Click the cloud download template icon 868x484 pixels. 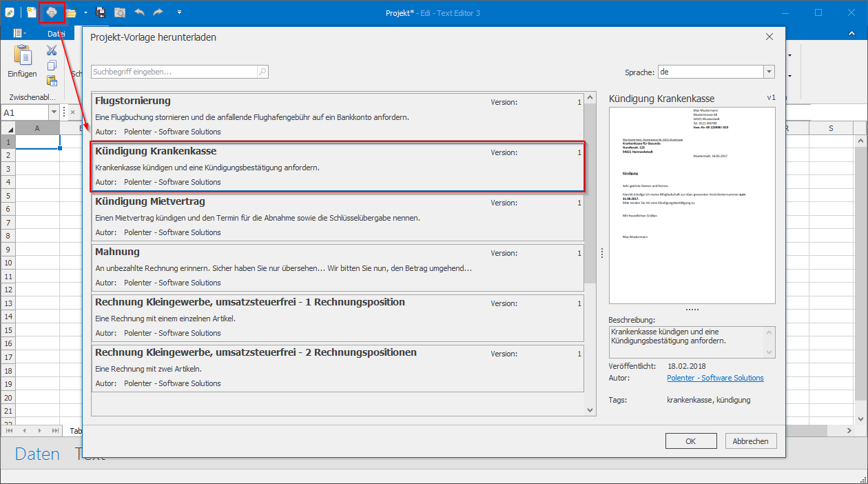click(51, 12)
